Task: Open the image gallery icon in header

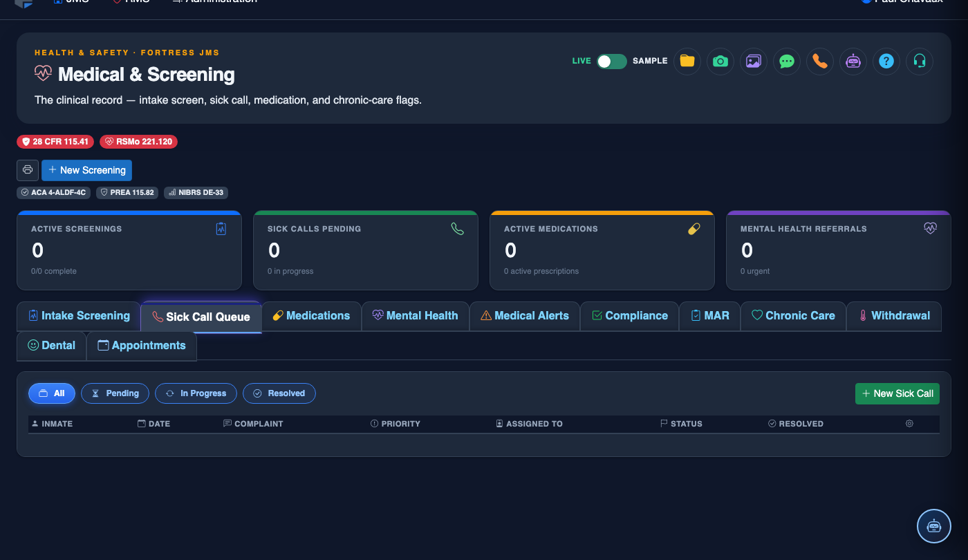Action: click(x=754, y=61)
